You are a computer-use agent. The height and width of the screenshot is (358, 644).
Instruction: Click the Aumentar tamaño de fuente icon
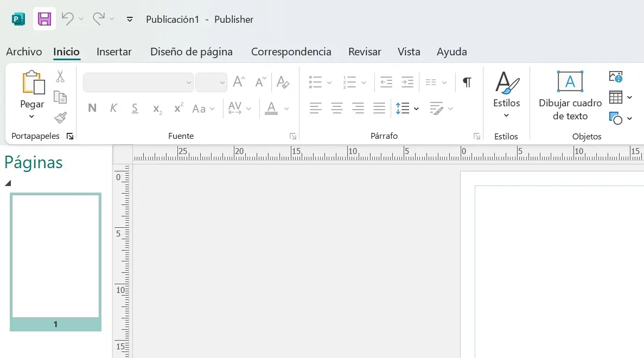238,81
